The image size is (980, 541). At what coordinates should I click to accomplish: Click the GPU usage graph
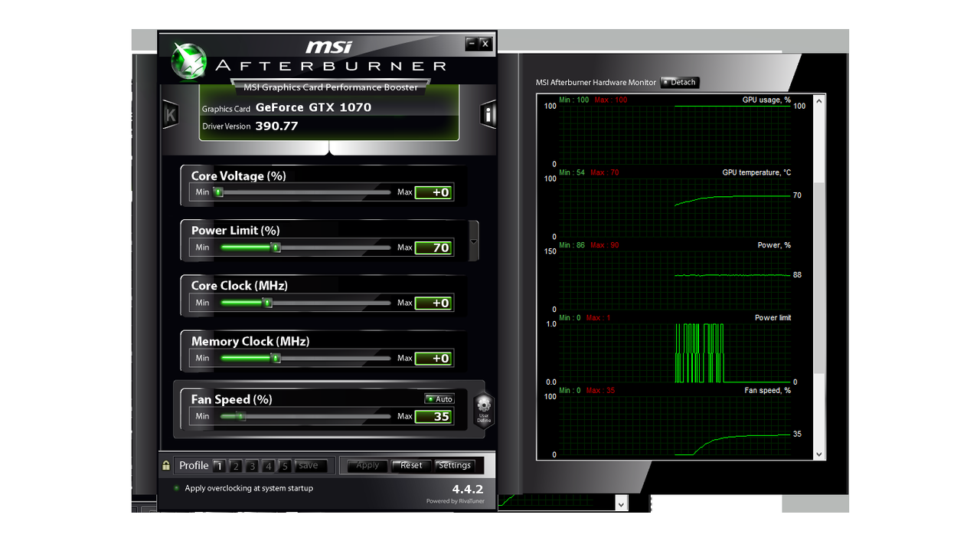[675, 135]
